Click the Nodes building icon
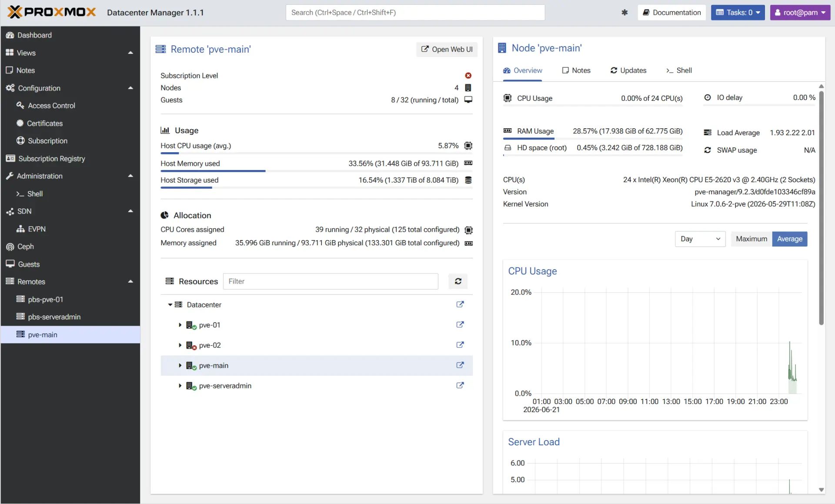835x504 pixels. click(x=468, y=88)
